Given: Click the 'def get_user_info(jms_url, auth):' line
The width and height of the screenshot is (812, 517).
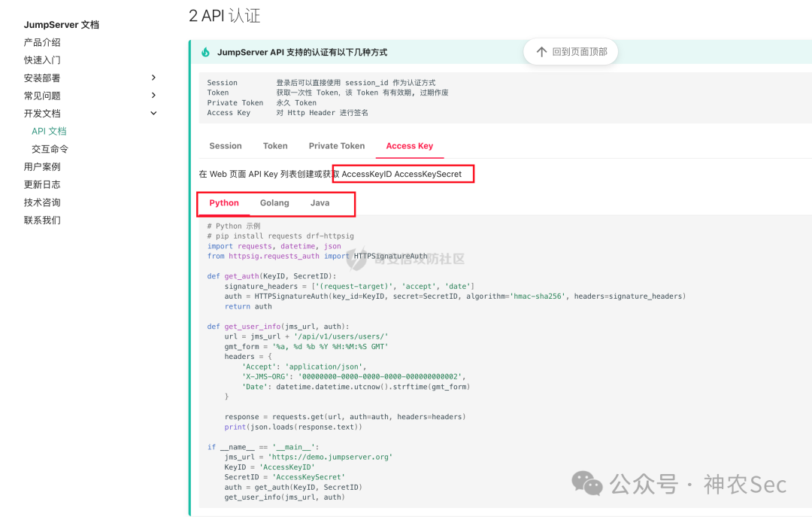Looking at the screenshot, I should [278, 327].
